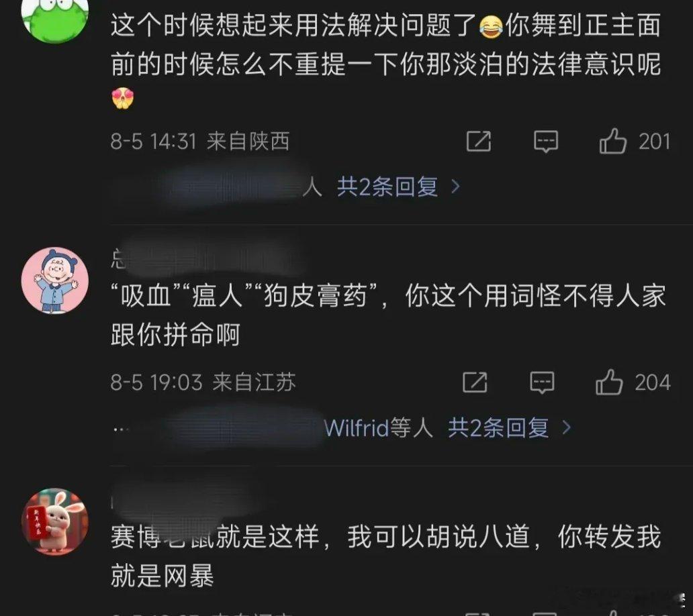
Task: Tap the comment text mentioning 狗皮膏药
Action: (388, 315)
